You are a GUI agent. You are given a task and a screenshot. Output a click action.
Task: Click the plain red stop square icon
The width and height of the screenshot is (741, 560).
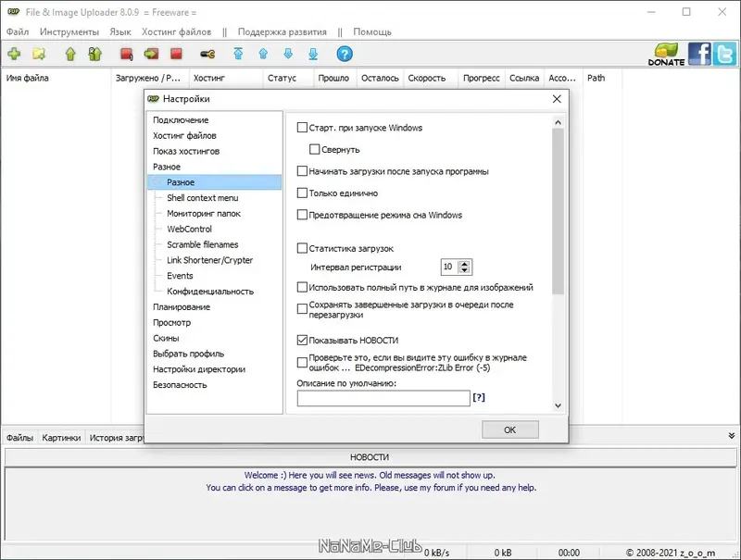click(x=176, y=54)
